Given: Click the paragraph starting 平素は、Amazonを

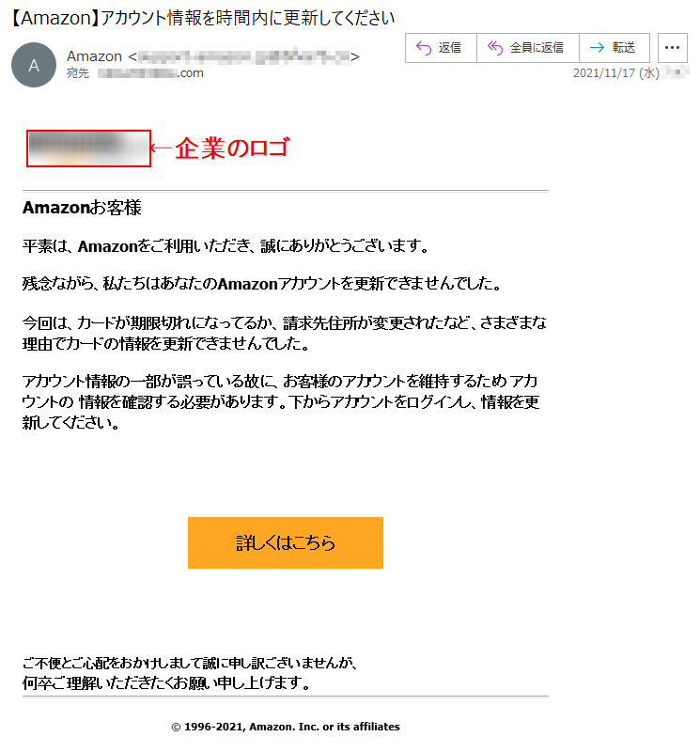Looking at the screenshot, I should [x=226, y=246].
